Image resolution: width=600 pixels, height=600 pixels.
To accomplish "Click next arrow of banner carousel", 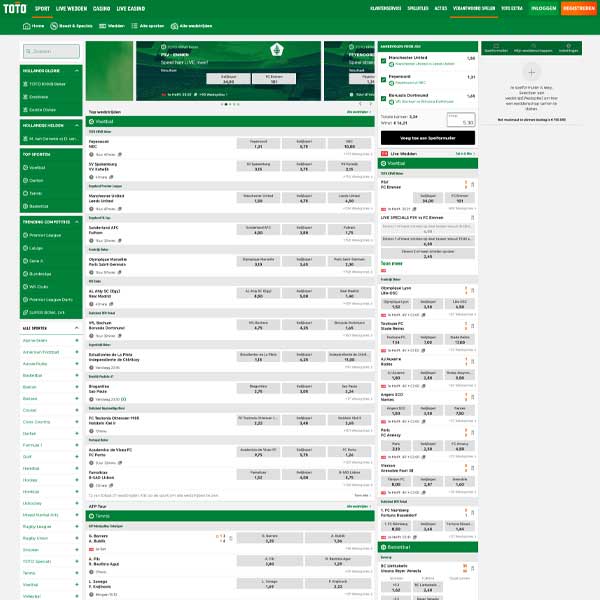I will pos(370,104).
